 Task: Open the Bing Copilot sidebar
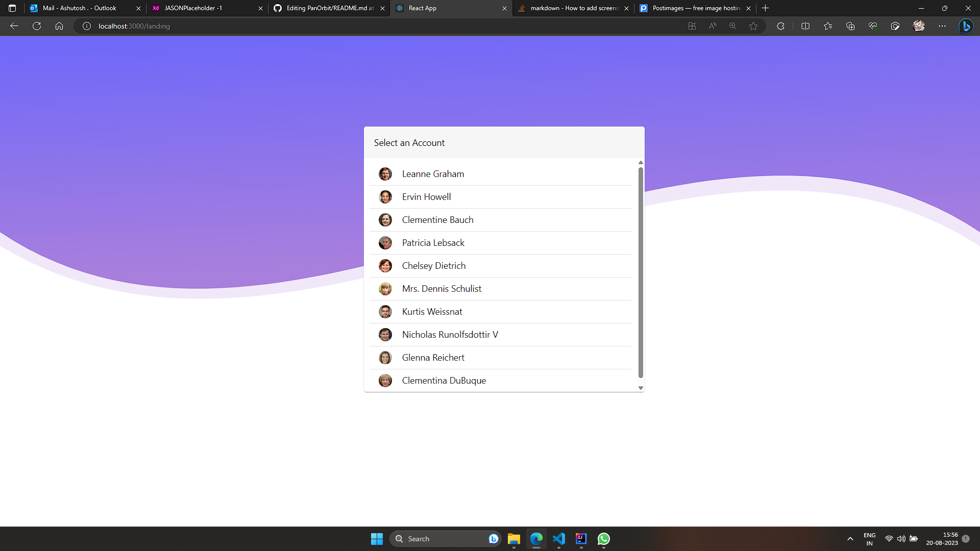[x=966, y=26]
